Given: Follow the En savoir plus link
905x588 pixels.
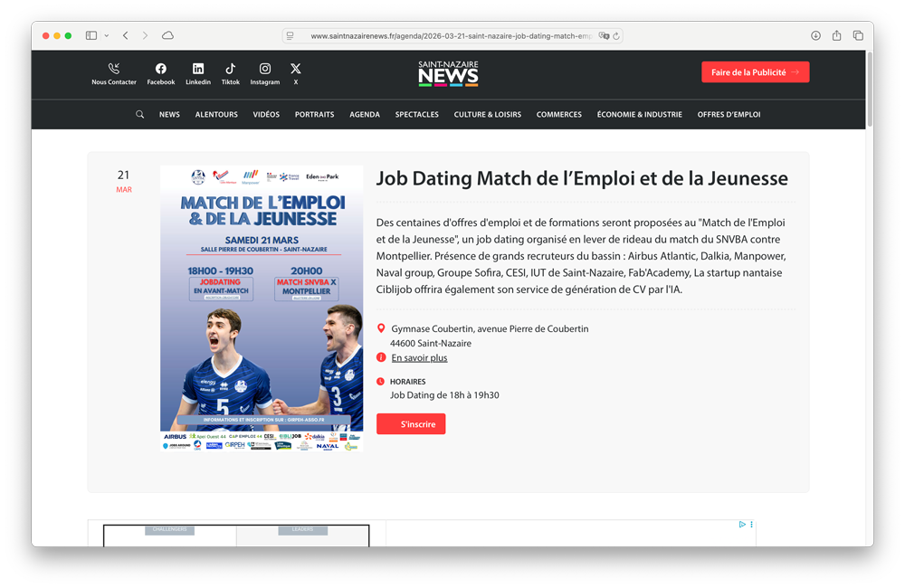Looking at the screenshot, I should click(x=419, y=357).
